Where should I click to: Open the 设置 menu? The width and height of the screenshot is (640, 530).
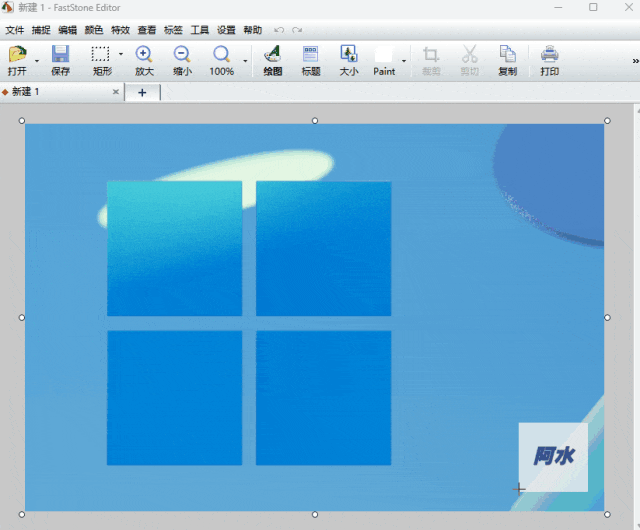point(226,30)
